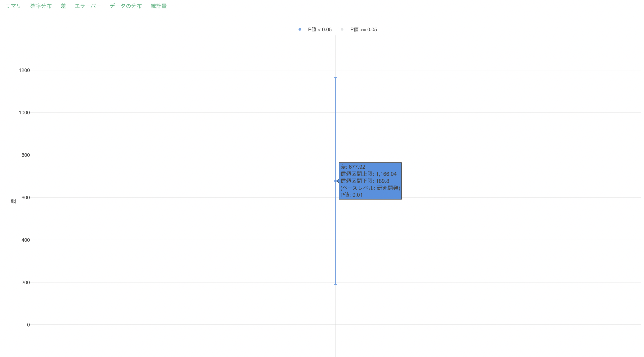
Task: Click the 0 y-axis tick label
Action: click(x=28, y=325)
